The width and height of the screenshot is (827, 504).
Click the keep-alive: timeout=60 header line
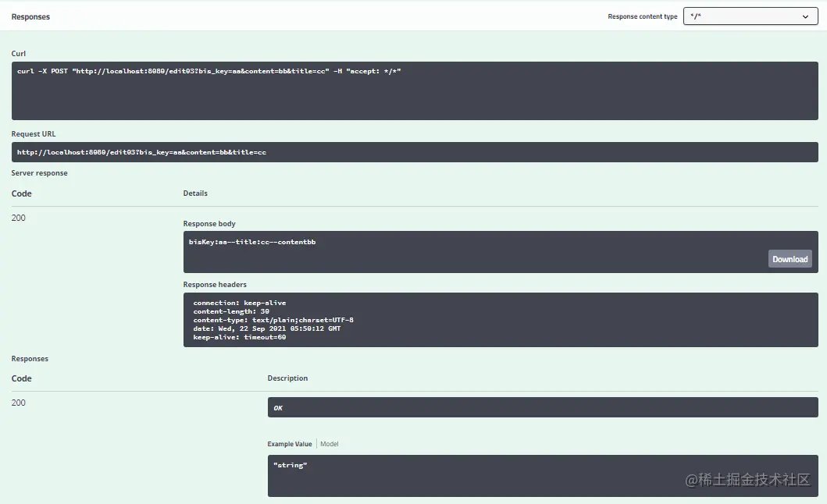[x=240, y=337]
